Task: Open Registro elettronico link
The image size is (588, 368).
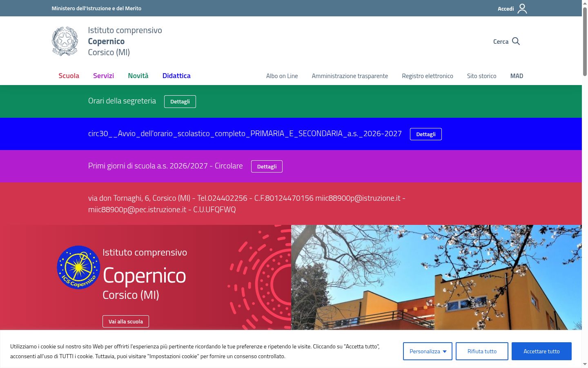Action: (x=428, y=76)
